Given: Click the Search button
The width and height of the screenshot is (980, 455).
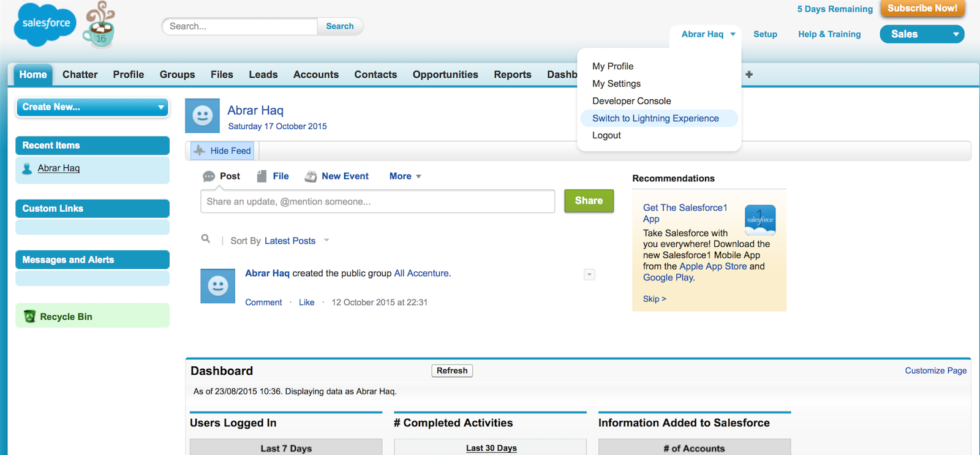Looking at the screenshot, I should (x=340, y=26).
